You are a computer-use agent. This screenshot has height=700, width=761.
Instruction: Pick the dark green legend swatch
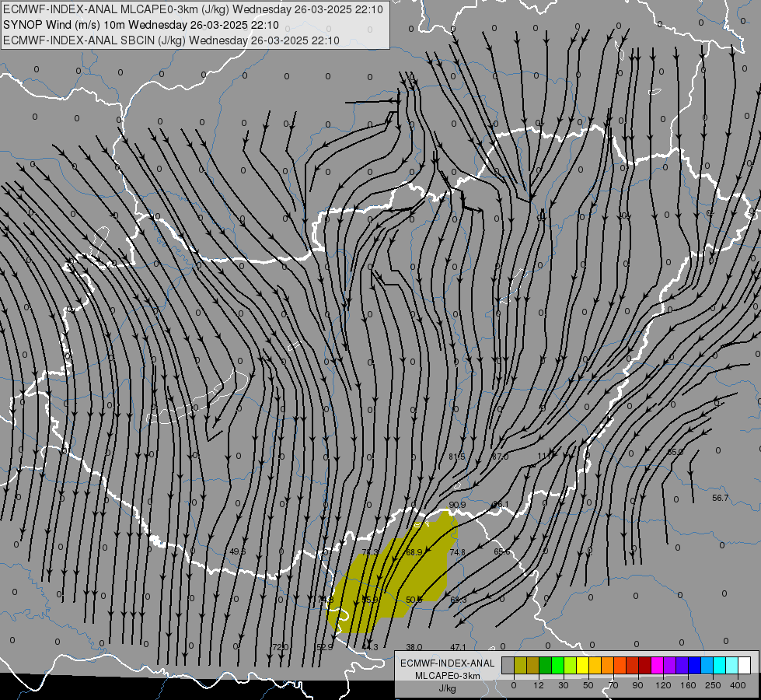click(545, 665)
